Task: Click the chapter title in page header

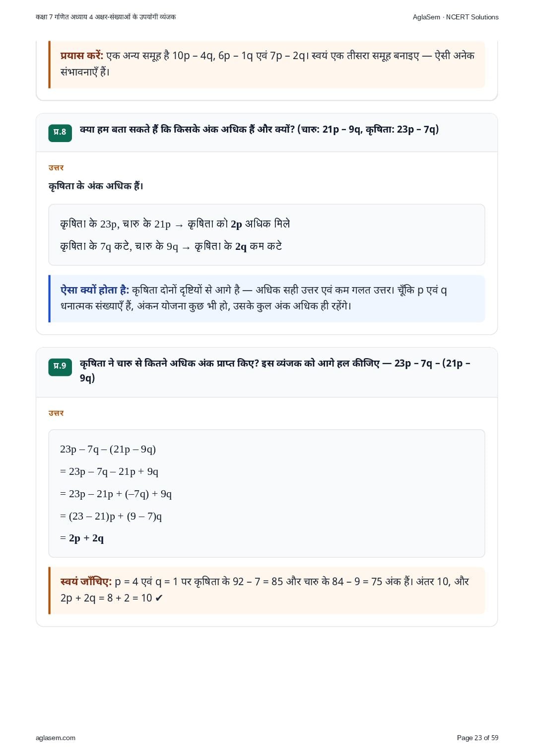Action: tap(106, 17)
